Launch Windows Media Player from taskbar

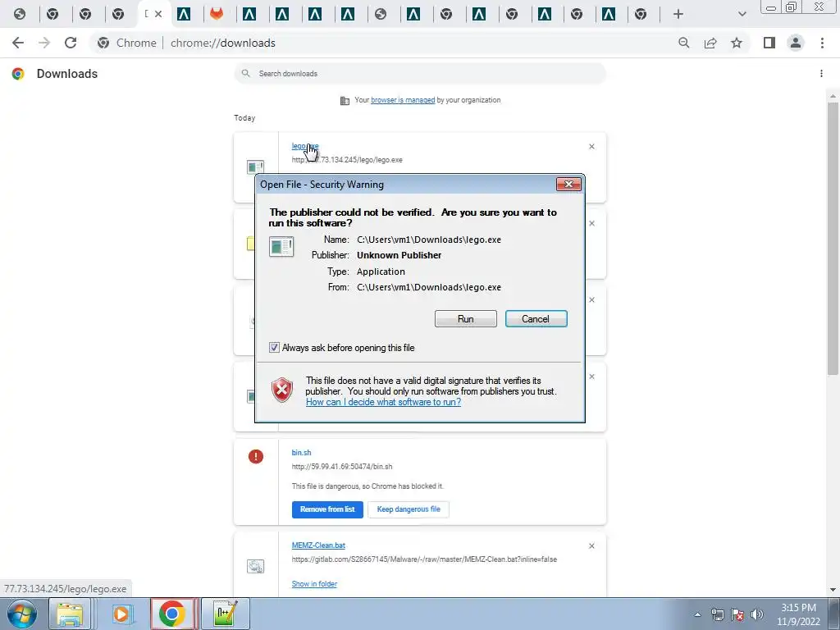point(121,614)
